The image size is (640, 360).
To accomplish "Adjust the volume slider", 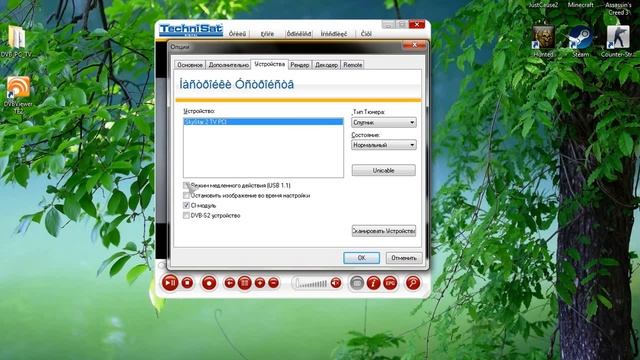I will (311, 283).
